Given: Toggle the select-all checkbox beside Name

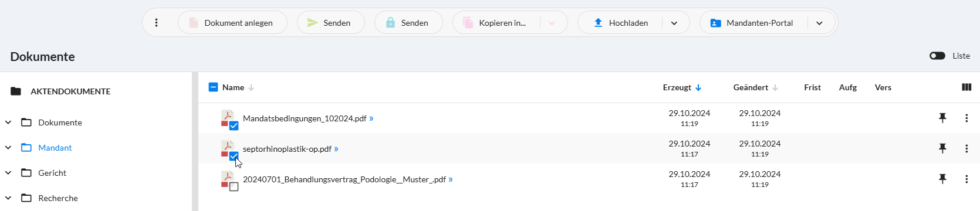Looking at the screenshot, I should pyautogui.click(x=214, y=87).
